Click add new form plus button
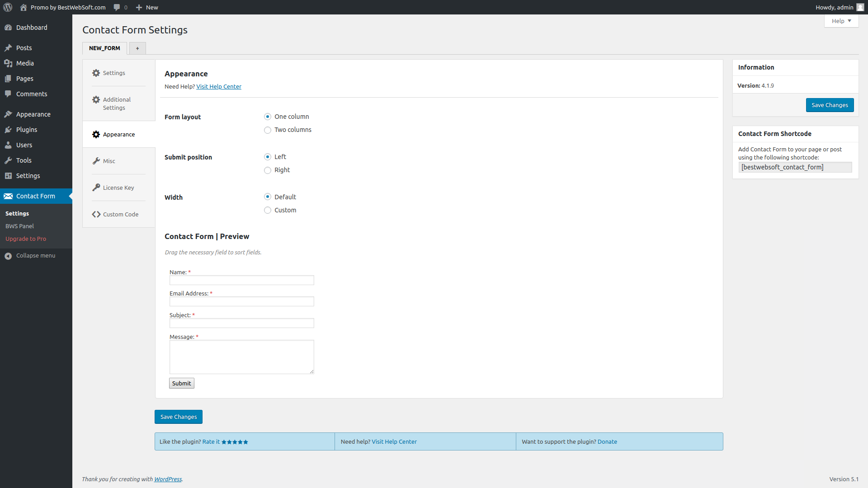 click(x=137, y=48)
